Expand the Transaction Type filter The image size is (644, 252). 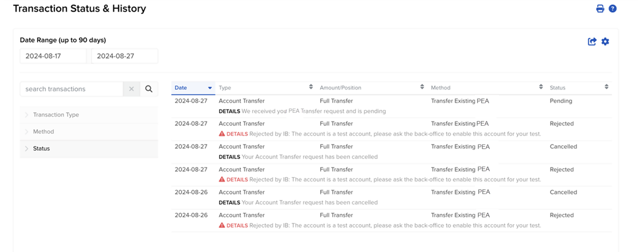tap(56, 115)
